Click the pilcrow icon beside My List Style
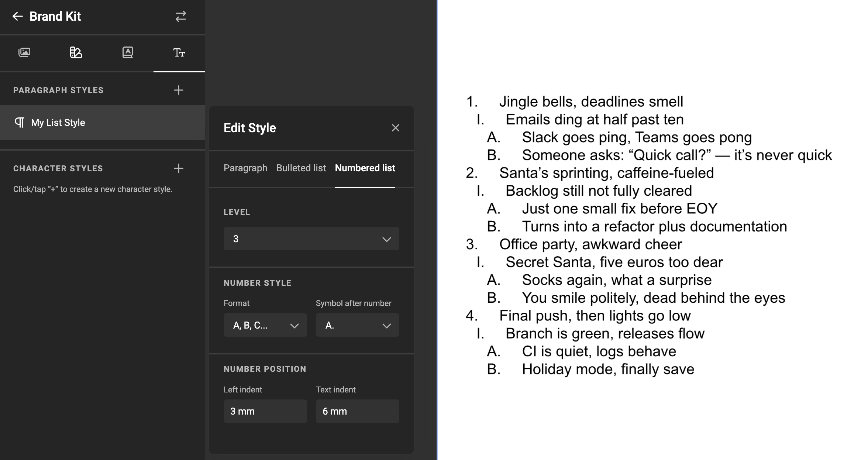Image resolution: width=868 pixels, height=460 pixels. [x=20, y=122]
